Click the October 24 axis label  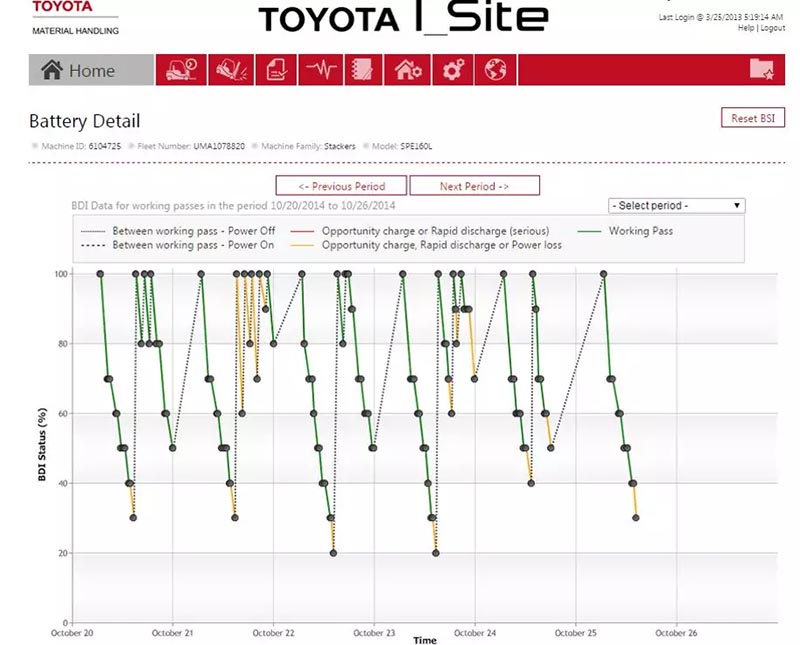point(475,633)
